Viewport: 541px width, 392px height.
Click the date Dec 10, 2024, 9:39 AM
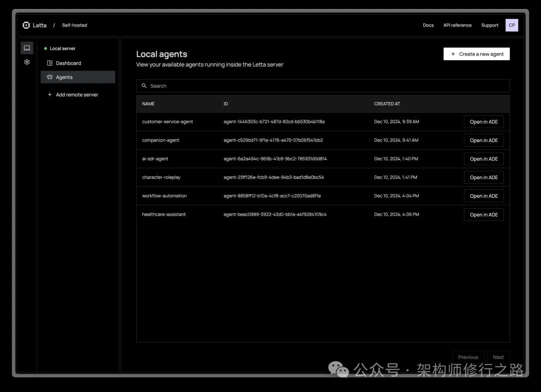click(x=396, y=122)
